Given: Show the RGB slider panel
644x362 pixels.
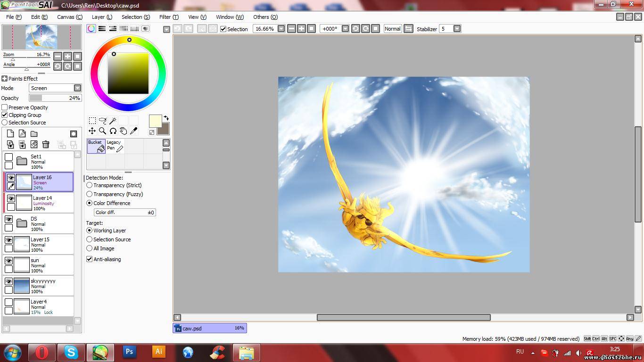Looking at the screenshot, I should coord(102,29).
